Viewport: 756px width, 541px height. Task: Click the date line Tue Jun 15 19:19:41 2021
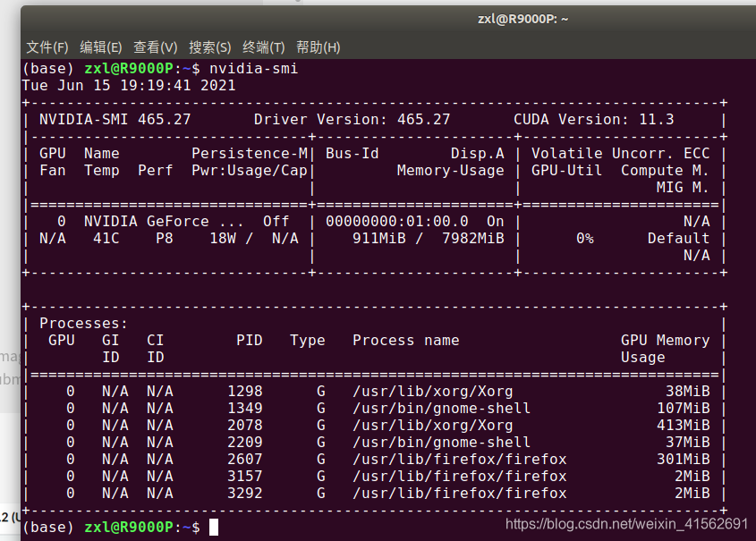(x=129, y=86)
